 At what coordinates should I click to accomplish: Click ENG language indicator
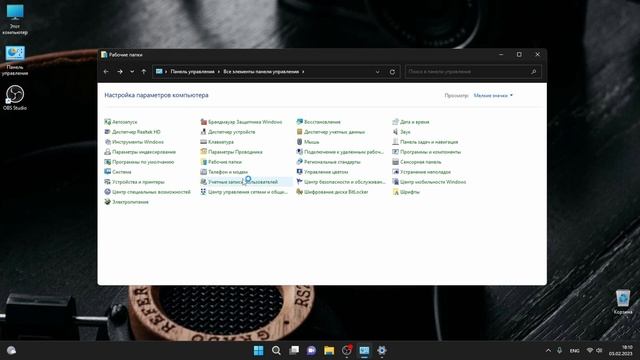(574, 351)
